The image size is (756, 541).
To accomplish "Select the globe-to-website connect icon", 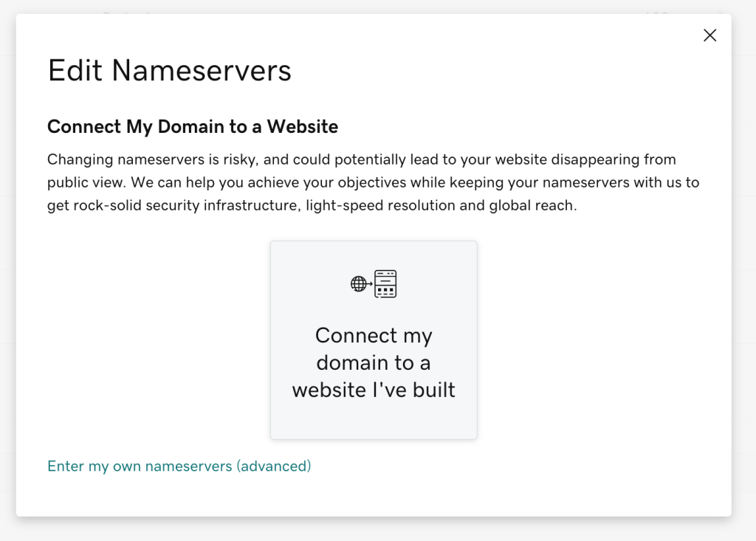I will (374, 283).
